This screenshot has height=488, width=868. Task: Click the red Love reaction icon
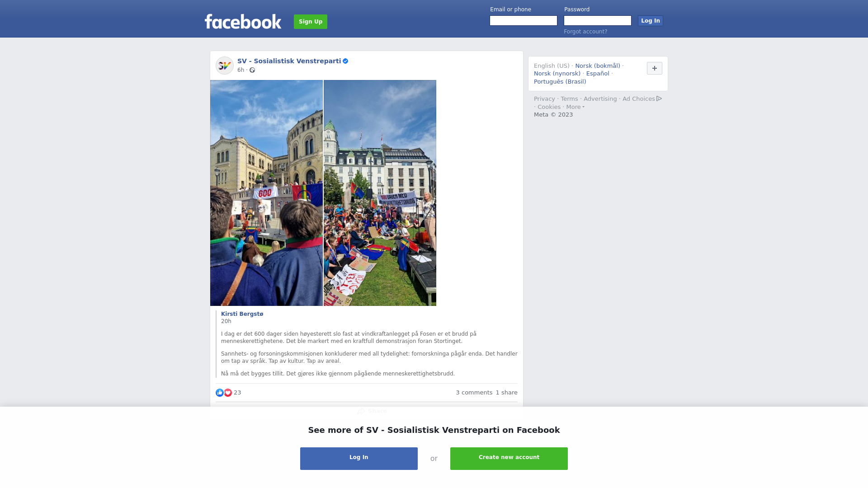(228, 393)
